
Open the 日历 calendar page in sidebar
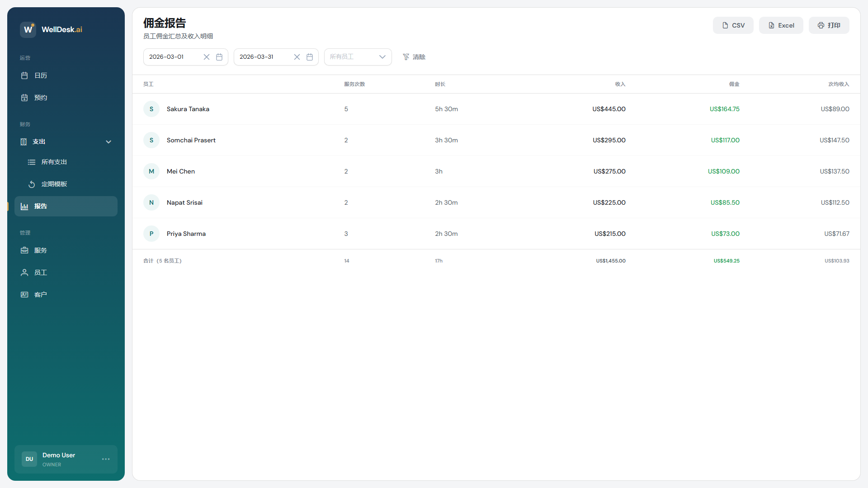pyautogui.click(x=41, y=75)
